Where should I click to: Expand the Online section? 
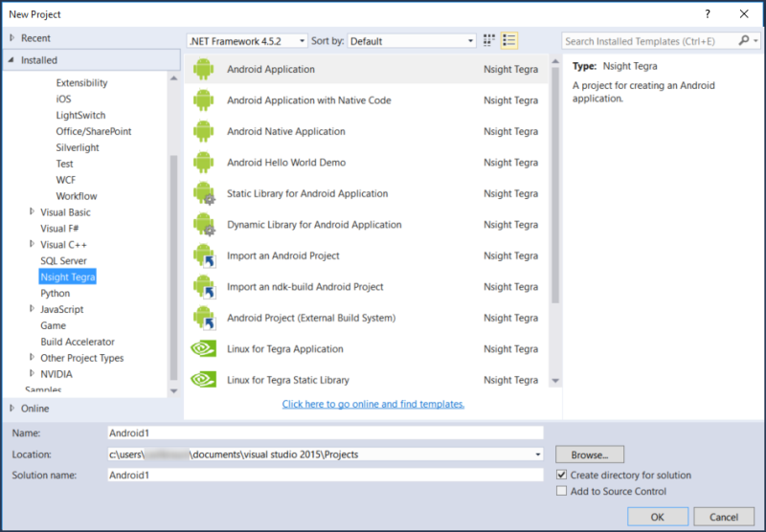[12, 408]
